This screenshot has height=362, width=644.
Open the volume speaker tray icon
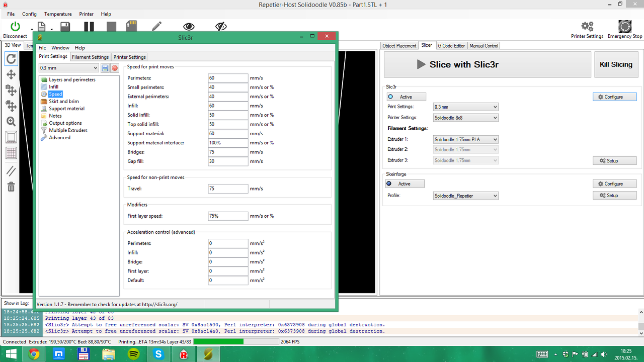pyautogui.click(x=603, y=354)
